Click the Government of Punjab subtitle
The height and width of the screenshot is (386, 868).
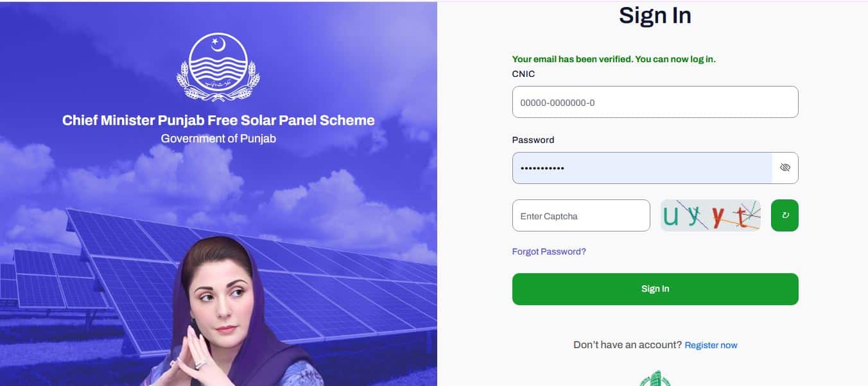point(218,137)
